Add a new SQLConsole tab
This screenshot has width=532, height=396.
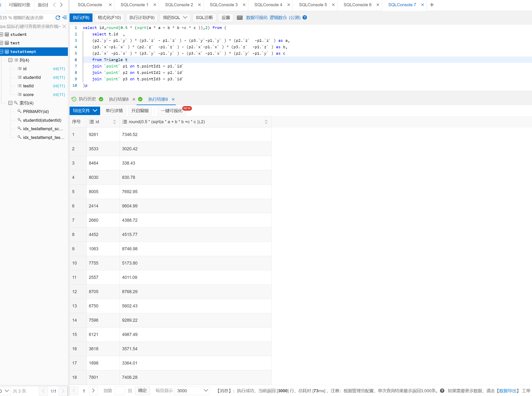click(x=432, y=5)
